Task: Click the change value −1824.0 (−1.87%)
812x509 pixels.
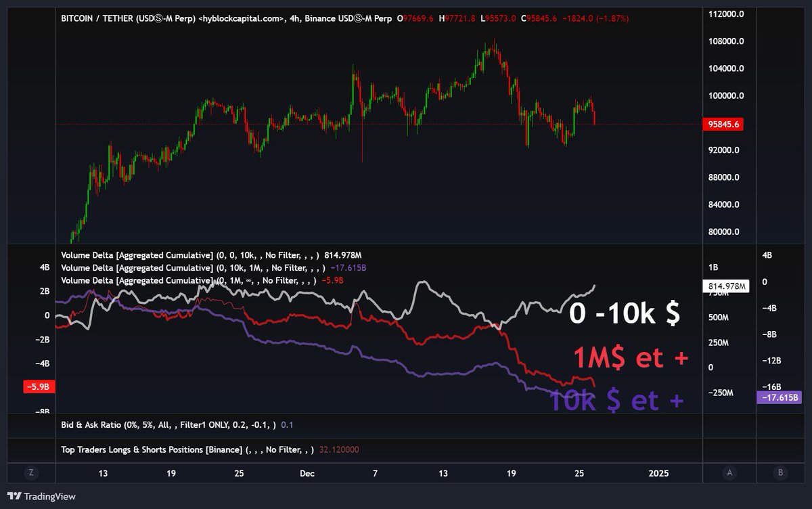Action: [x=596, y=18]
